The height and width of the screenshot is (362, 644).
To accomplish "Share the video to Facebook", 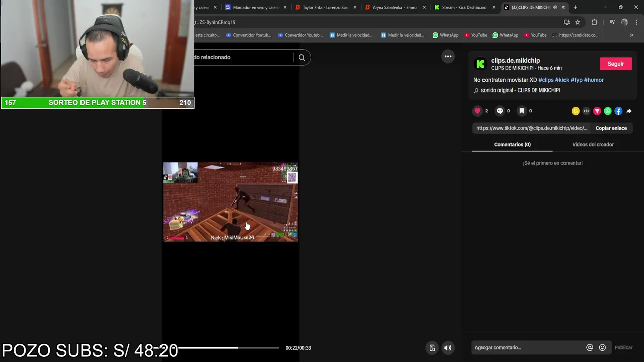I will (618, 111).
